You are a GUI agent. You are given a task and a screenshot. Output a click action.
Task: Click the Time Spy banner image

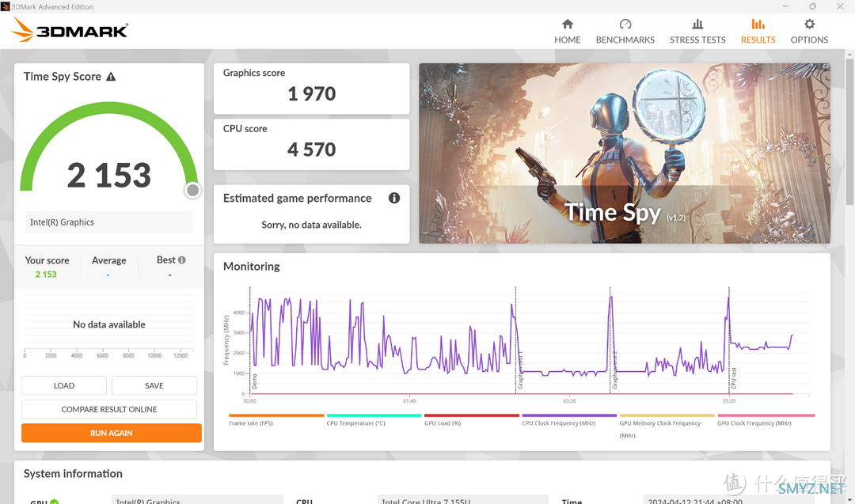click(625, 153)
